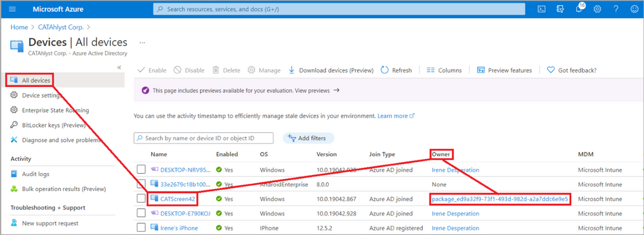The image size is (644, 235).
Task: Go to Home breadcrumb
Action: click(19, 27)
